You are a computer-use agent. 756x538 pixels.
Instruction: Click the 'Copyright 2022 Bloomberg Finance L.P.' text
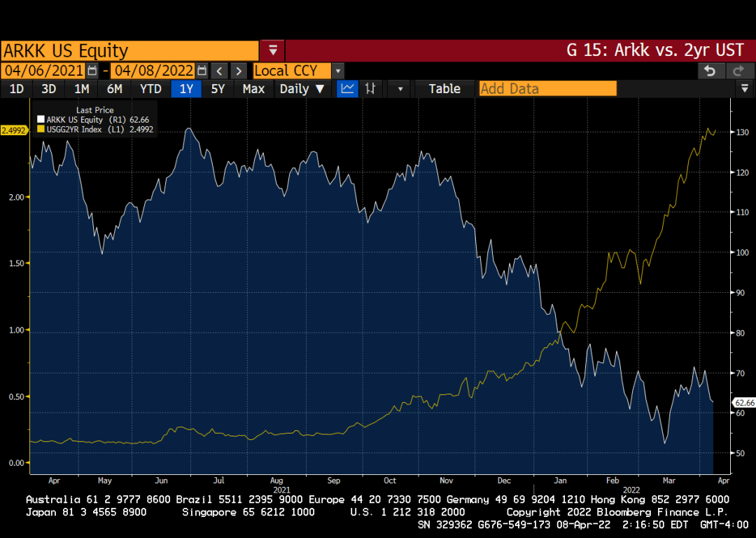(x=617, y=512)
